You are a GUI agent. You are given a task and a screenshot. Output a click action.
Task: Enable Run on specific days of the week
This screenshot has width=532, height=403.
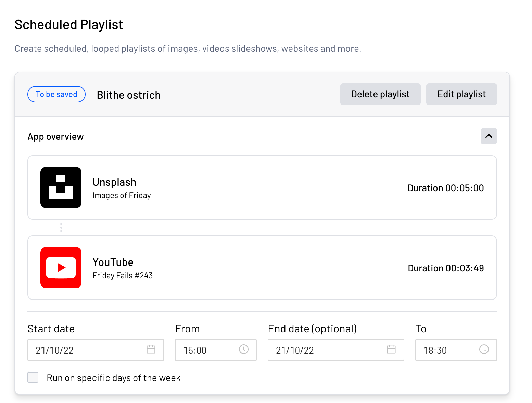pyautogui.click(x=33, y=377)
